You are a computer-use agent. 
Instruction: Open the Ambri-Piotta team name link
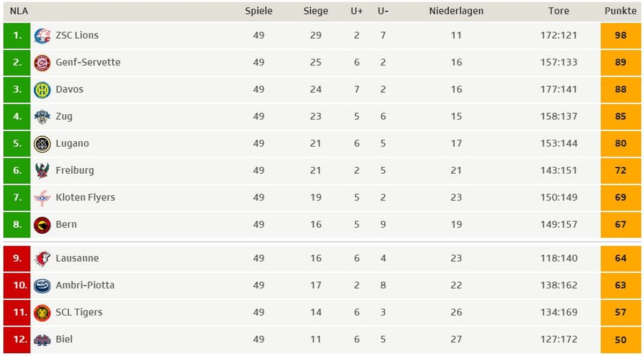tap(85, 285)
